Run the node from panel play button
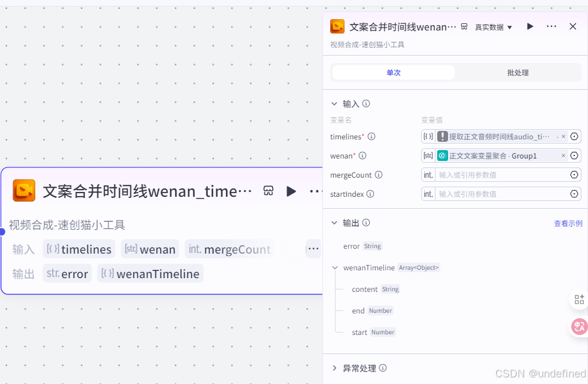588x384 pixels. [x=530, y=26]
